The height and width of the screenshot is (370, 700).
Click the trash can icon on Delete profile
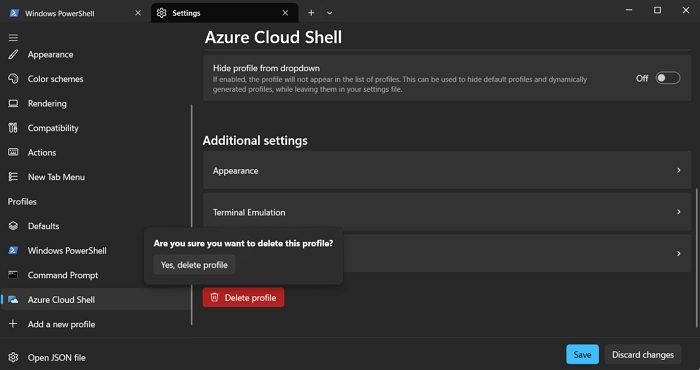[214, 297]
